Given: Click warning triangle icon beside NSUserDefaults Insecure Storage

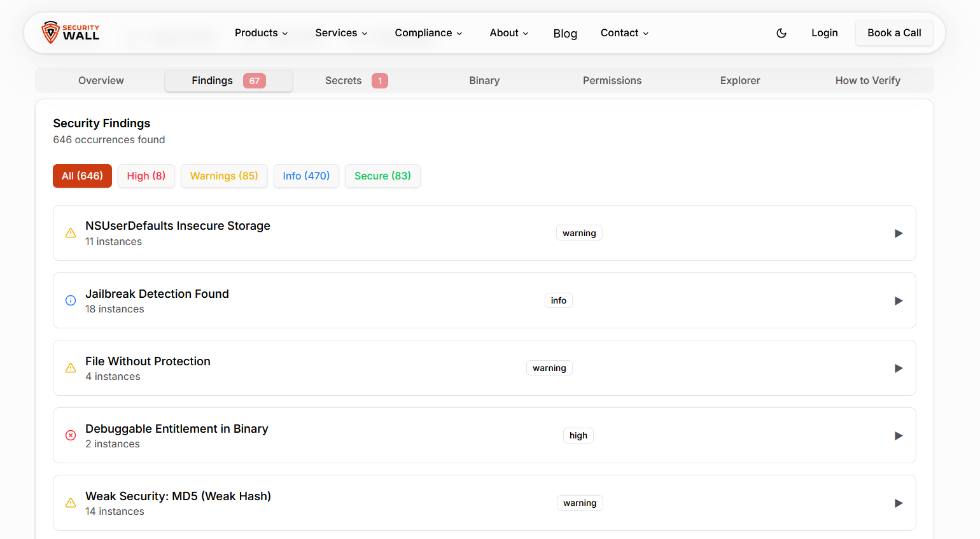Looking at the screenshot, I should [x=71, y=234].
